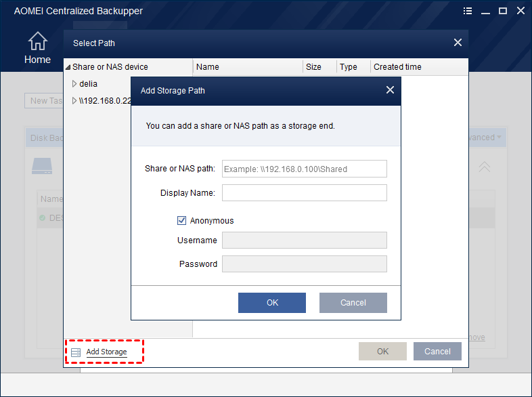This screenshot has width=532, height=397.
Task: Uncheck the Anonymous checkbox
Action: (181, 220)
